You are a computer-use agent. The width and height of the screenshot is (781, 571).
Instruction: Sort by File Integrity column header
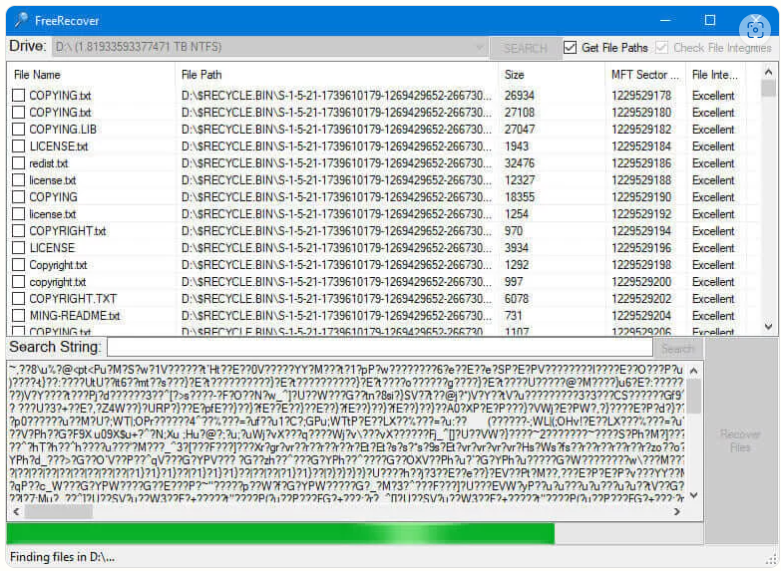tap(714, 75)
